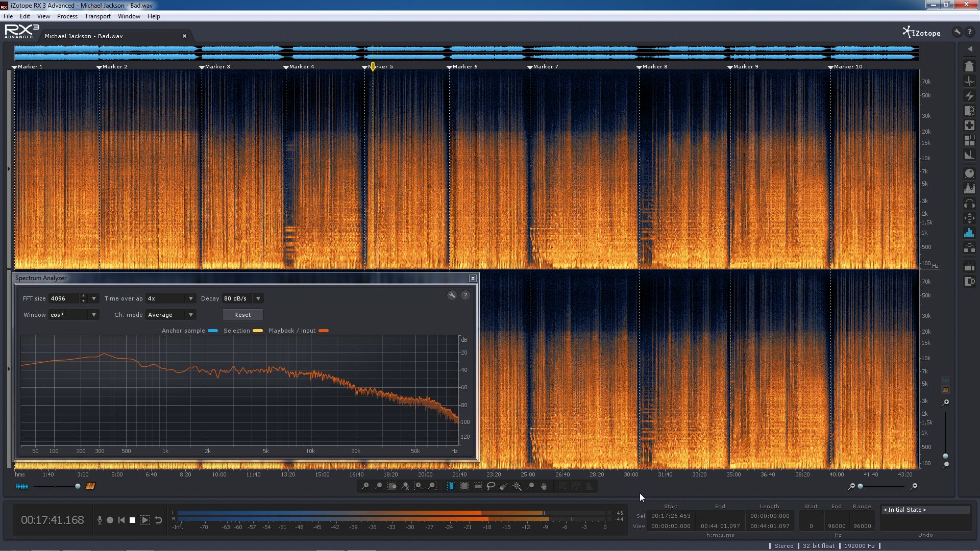
Task: Select the Michael Jackson - Bad.wav tab
Action: (84, 36)
